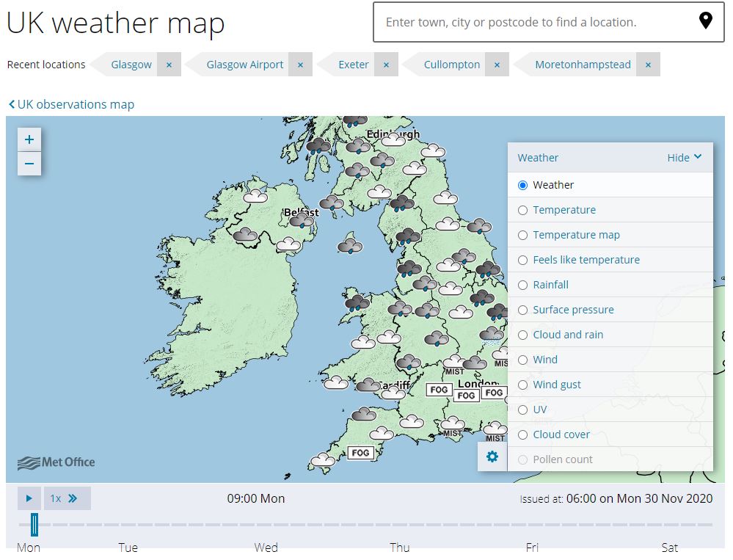Remove the Exeter location chip
The width and height of the screenshot is (733, 560).
pyautogui.click(x=386, y=65)
